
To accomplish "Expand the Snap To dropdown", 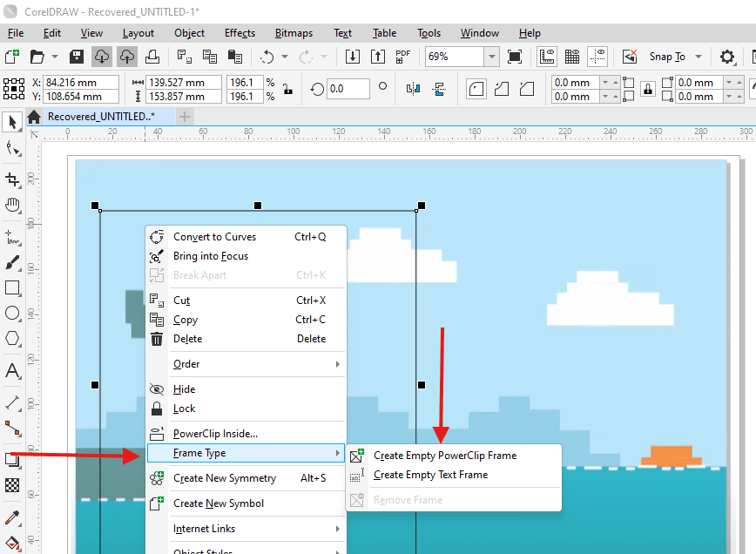I will click(699, 57).
